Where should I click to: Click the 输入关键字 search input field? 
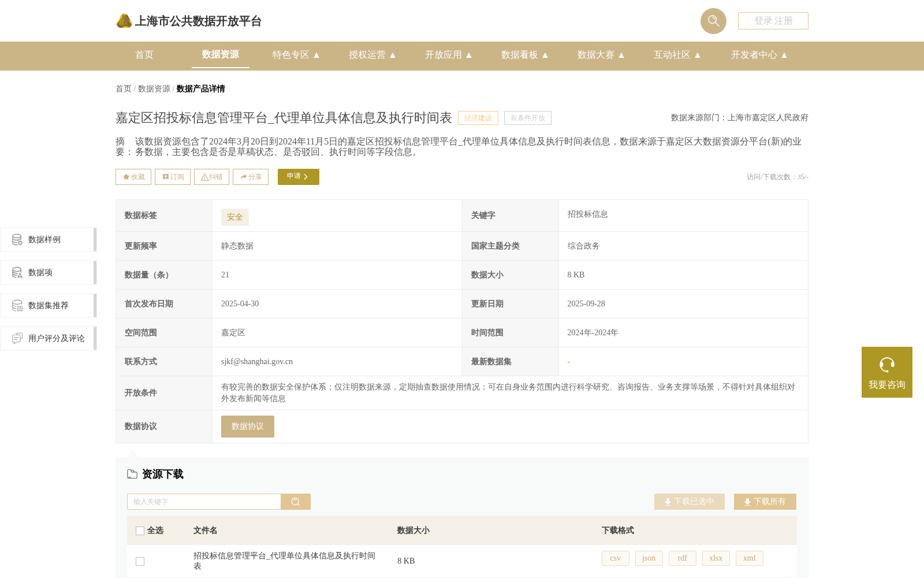204,502
